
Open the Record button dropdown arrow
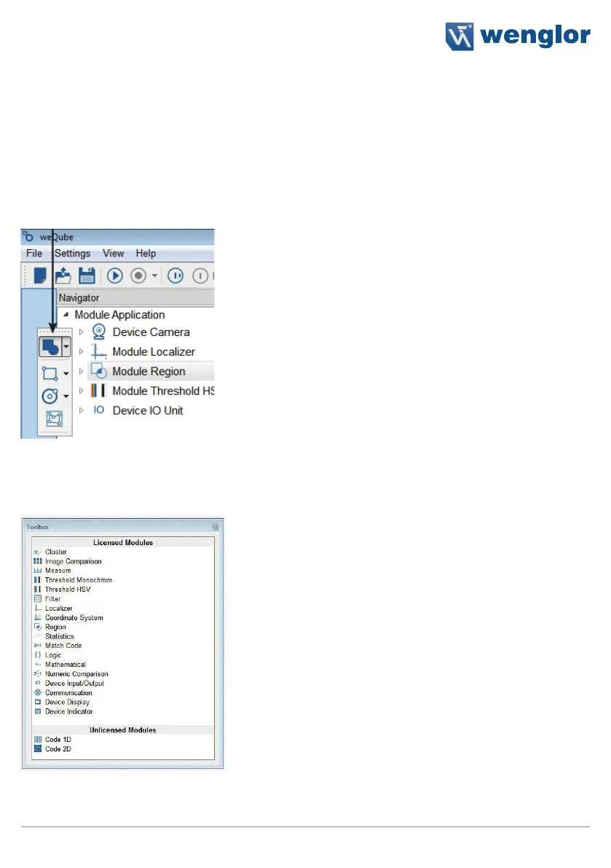point(155,275)
